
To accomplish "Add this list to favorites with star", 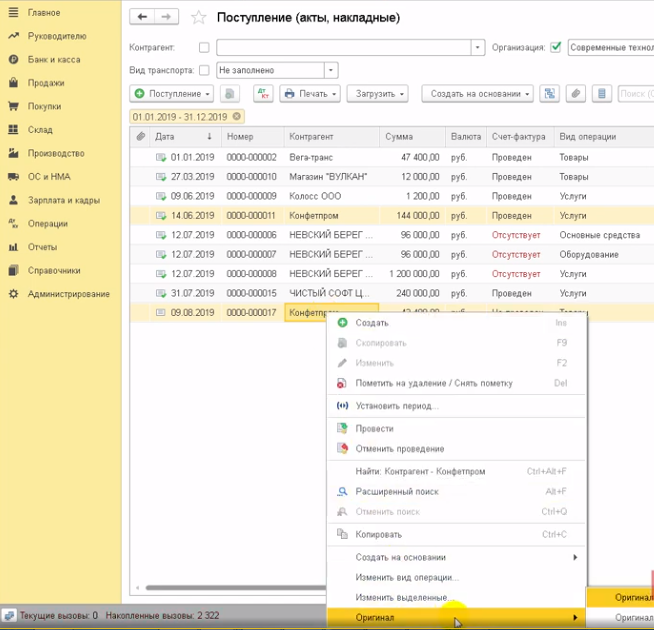I will tap(199, 18).
